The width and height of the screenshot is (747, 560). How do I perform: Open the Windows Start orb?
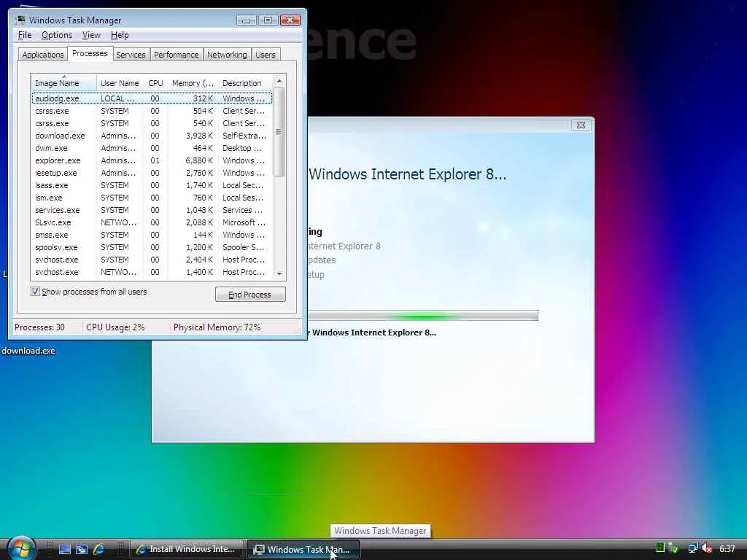point(21,549)
